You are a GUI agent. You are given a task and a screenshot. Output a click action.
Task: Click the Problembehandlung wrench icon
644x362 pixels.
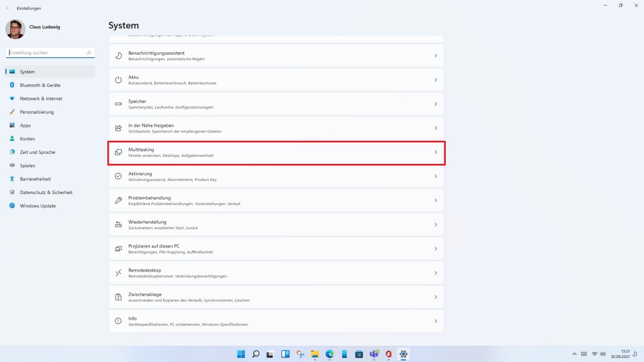point(118,201)
